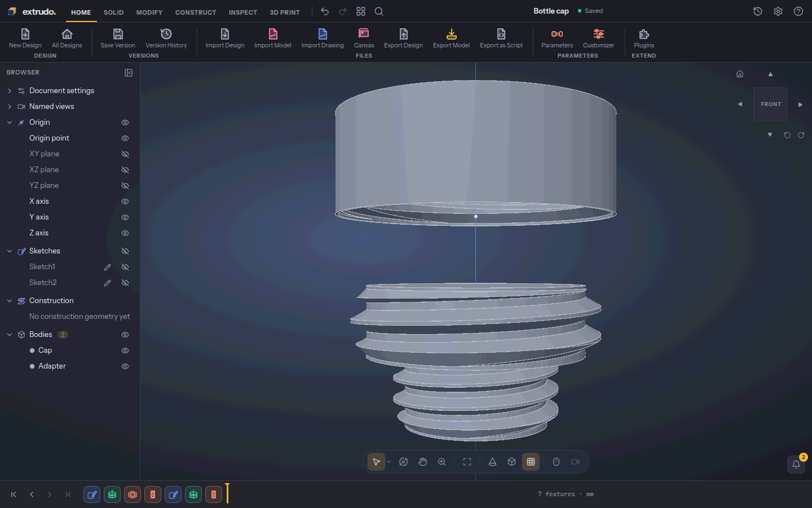The width and height of the screenshot is (812, 508).
Task: Hide the Z axis
Action: point(125,233)
